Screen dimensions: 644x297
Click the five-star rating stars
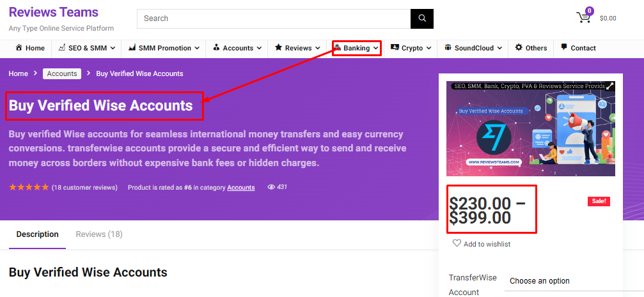[29, 187]
